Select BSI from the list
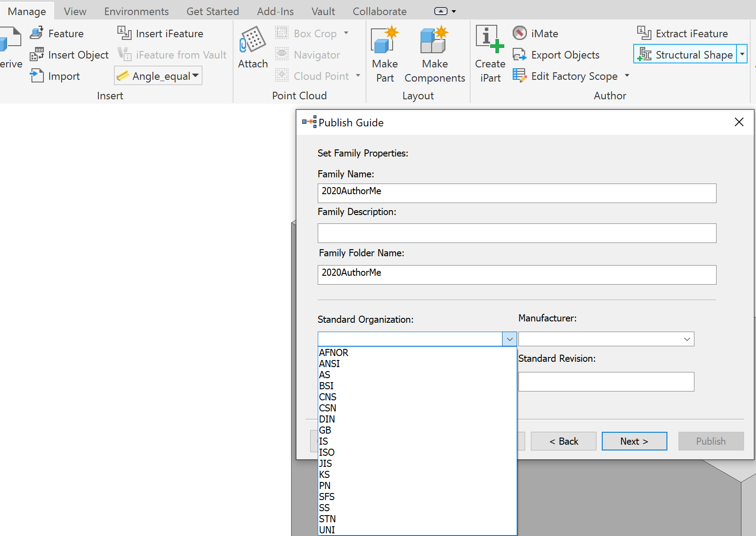 tap(417, 386)
